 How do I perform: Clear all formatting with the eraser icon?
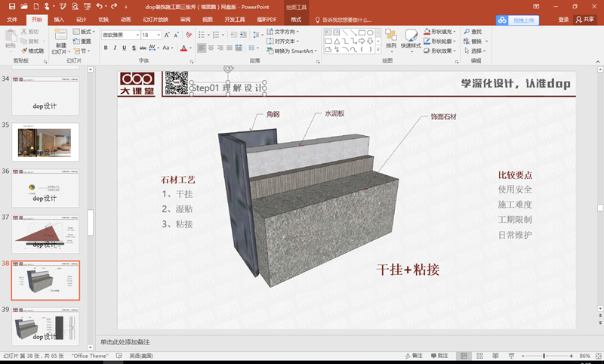[189, 35]
